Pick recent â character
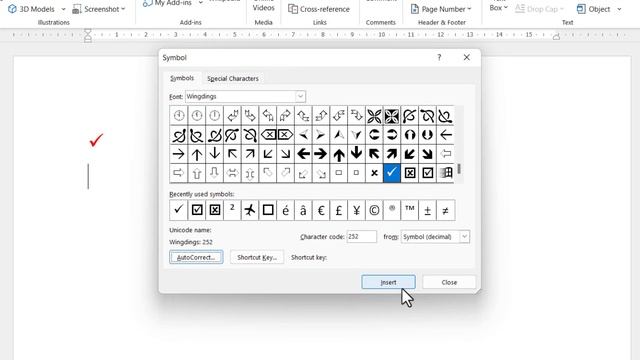Viewport: 640px width, 360px height. pos(303,210)
